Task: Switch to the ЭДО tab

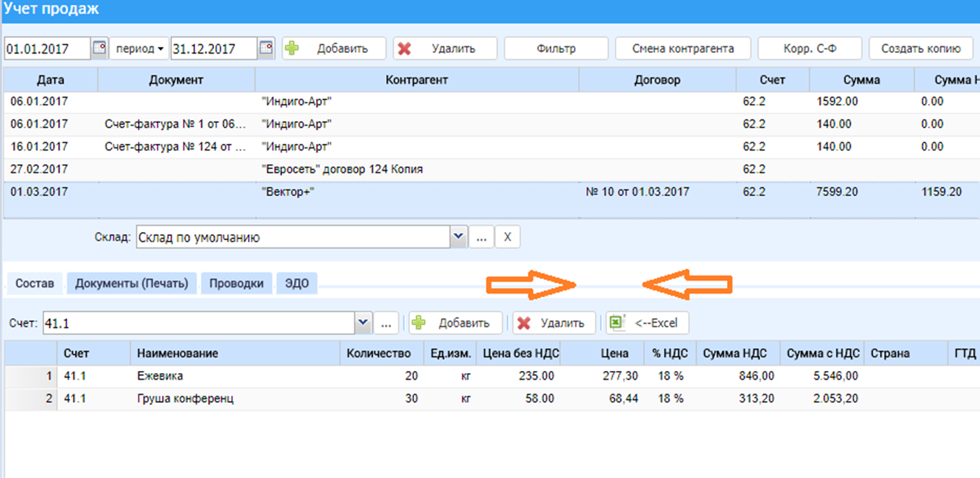Action: [x=296, y=283]
